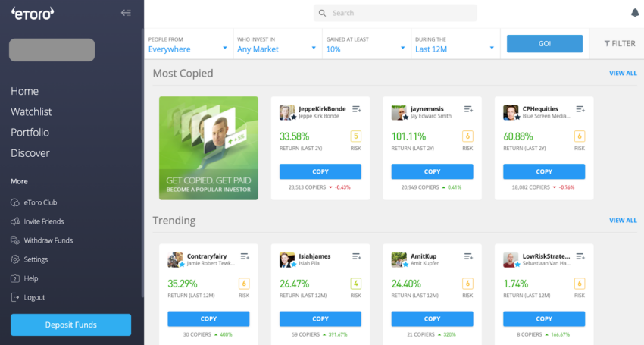Go to Watchlist in the sidebar

click(x=31, y=111)
